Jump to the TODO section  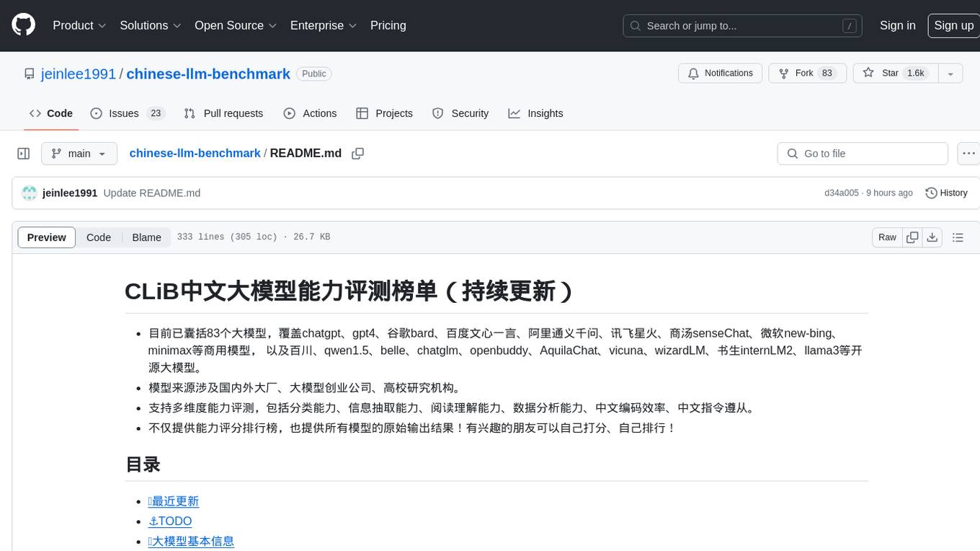tap(170, 521)
